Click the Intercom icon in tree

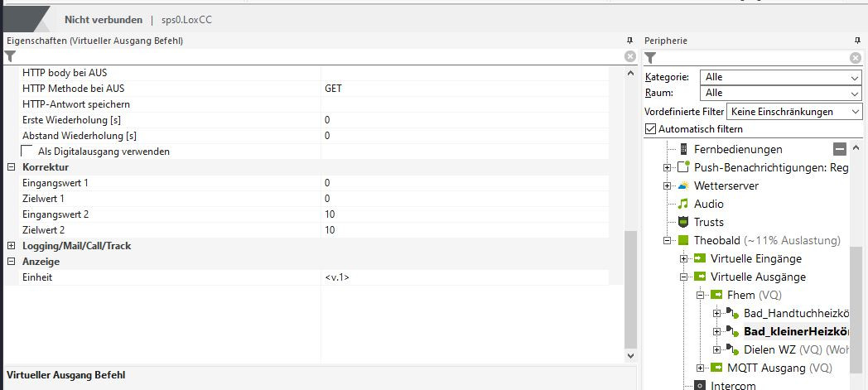pyautogui.click(x=700, y=386)
